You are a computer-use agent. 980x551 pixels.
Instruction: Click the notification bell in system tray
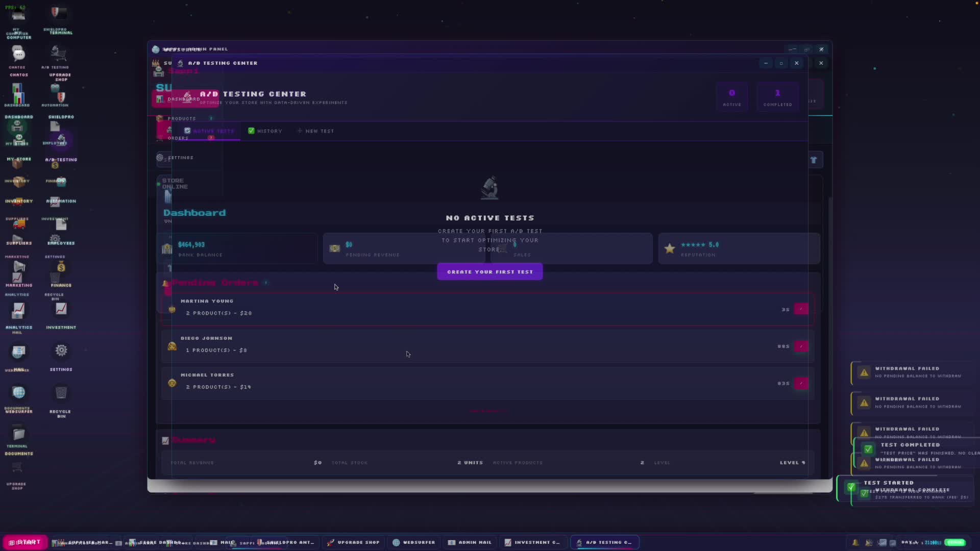click(855, 542)
